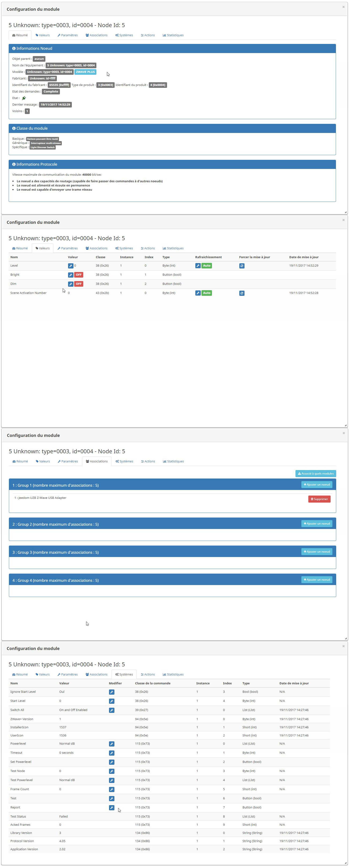
Task: Click wrench icon for Set Powerlevel
Action: pyautogui.click(x=111, y=762)
